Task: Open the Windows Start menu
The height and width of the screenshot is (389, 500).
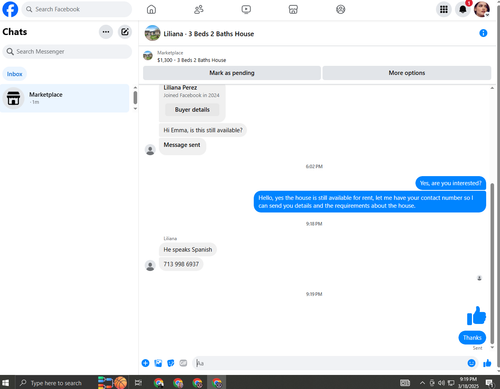Action: [x=6, y=383]
